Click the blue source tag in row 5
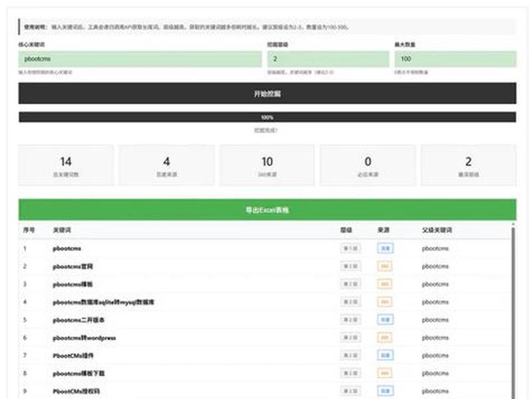This screenshot has height=399, width=532. 385,320
